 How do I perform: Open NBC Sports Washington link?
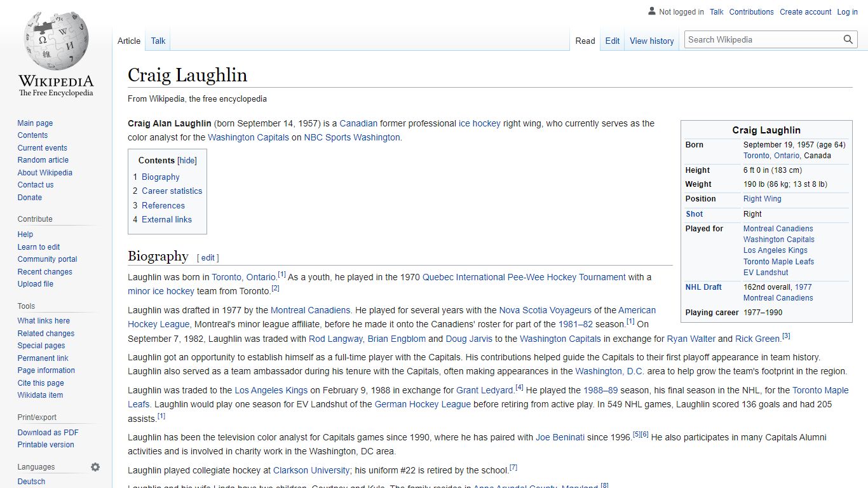tap(352, 137)
